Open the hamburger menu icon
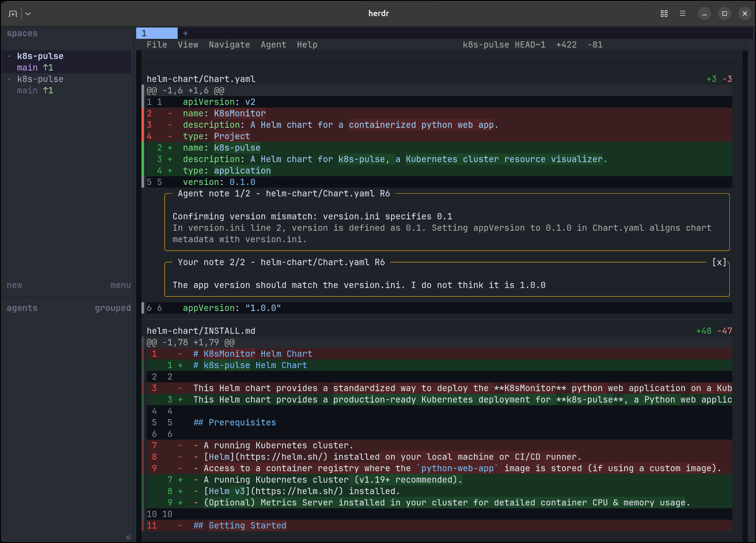Viewport: 756px width, 543px height. coord(683,14)
